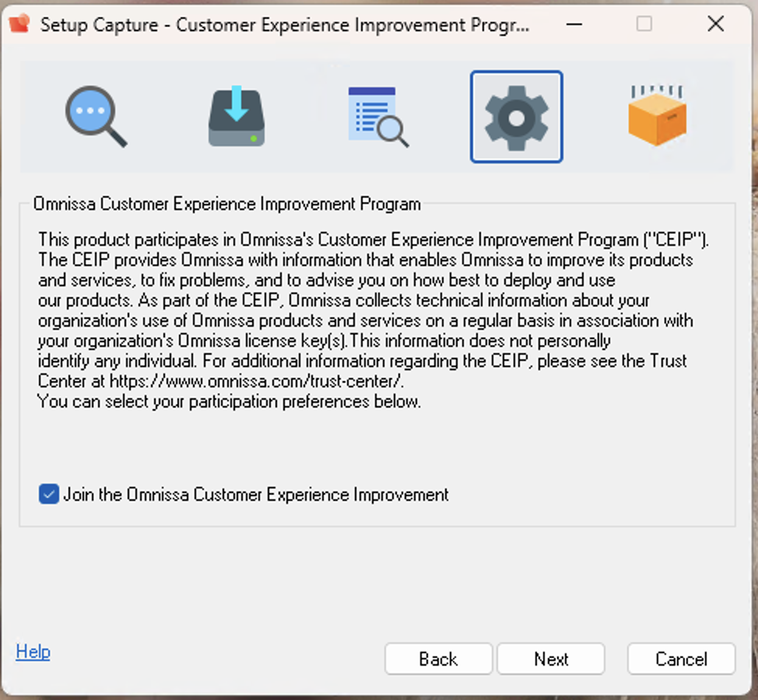Select the gear settings step icon

click(x=516, y=117)
